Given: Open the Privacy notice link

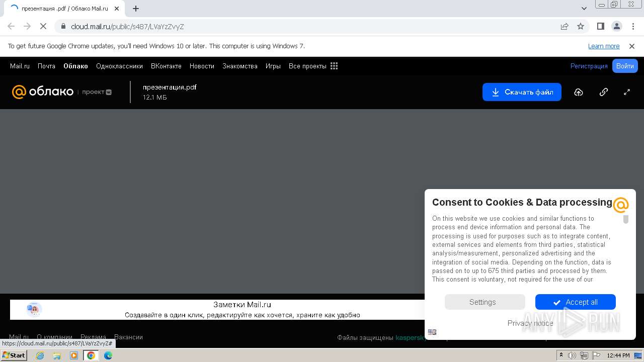Looking at the screenshot, I should [530, 323].
